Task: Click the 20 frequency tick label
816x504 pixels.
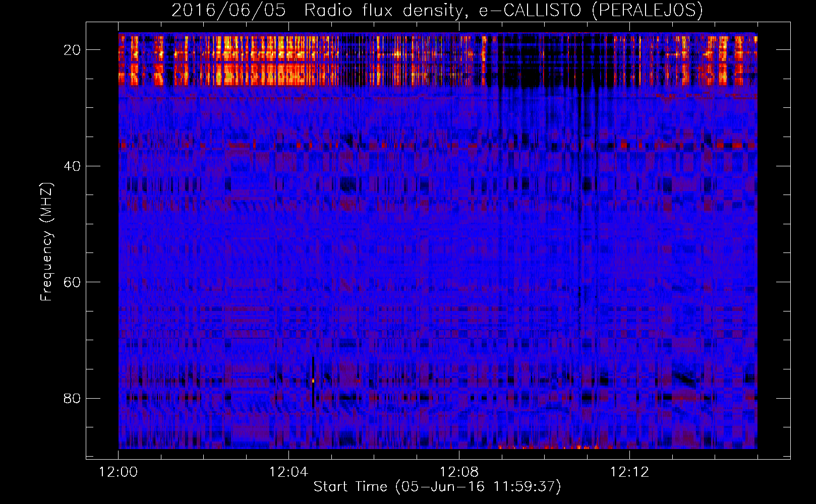Action: coord(72,50)
